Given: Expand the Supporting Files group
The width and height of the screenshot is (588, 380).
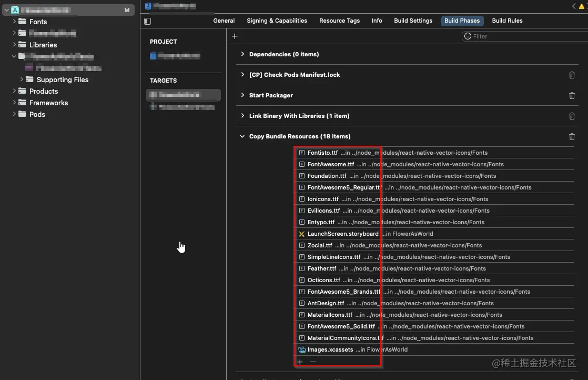Looking at the screenshot, I should point(22,79).
